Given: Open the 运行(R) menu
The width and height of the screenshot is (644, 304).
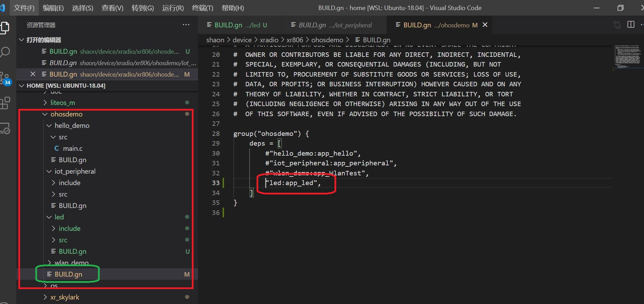Looking at the screenshot, I should click(x=173, y=8).
